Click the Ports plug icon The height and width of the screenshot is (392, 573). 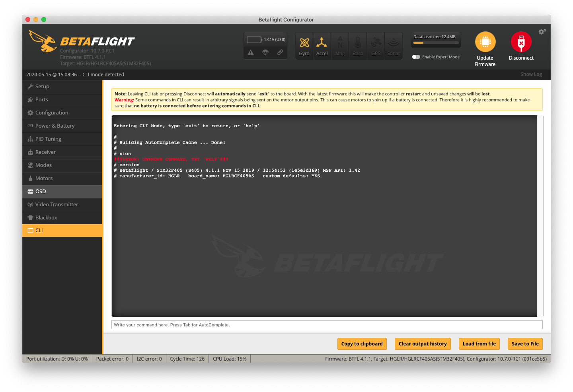(30, 99)
